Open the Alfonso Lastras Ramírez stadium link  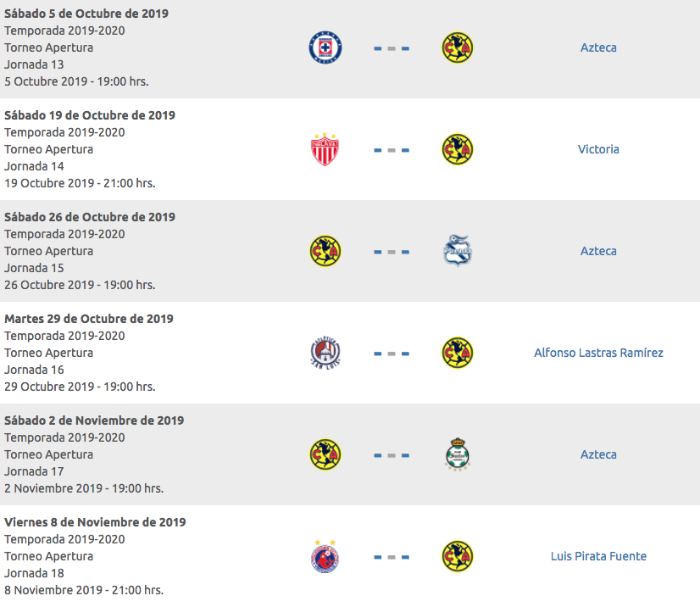coord(598,353)
